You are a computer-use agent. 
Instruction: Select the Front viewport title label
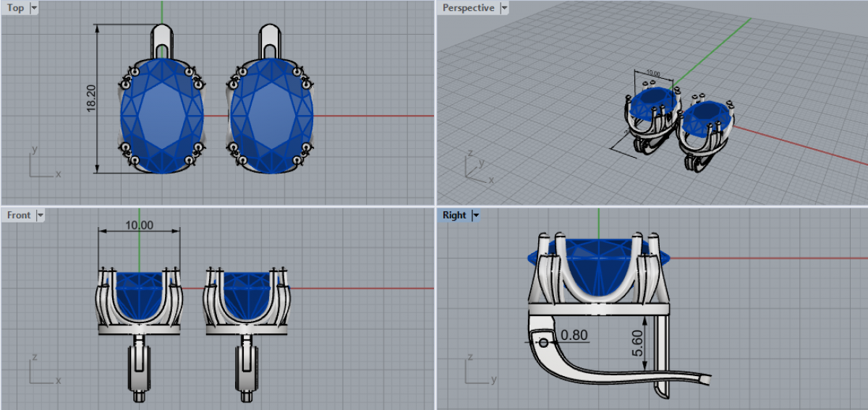coord(19,215)
